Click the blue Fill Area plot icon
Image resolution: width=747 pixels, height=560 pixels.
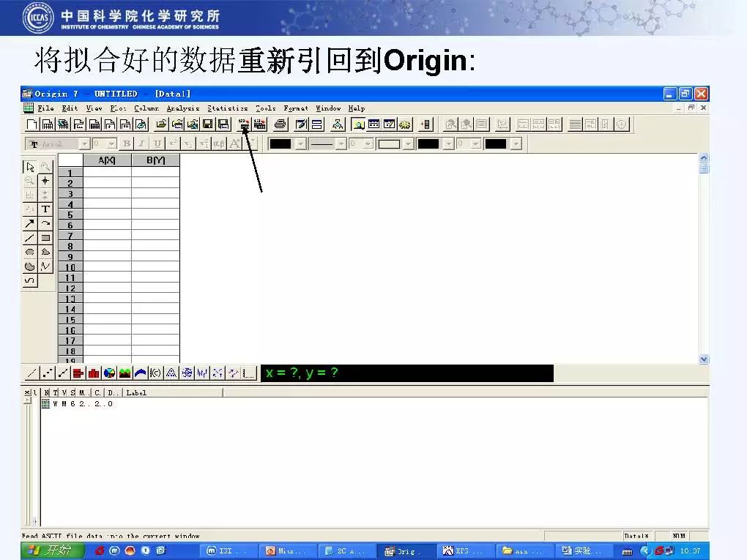[x=140, y=373]
